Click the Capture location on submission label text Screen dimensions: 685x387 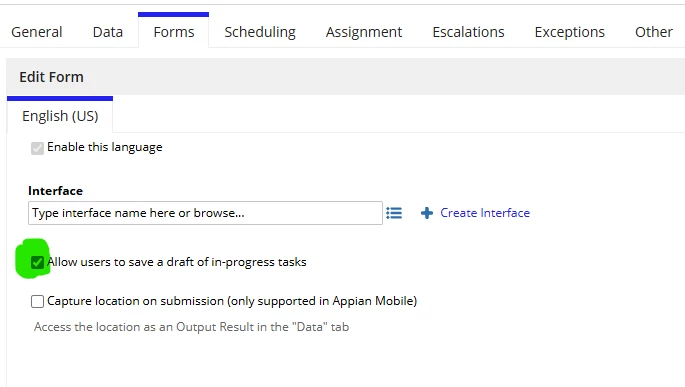(232, 301)
